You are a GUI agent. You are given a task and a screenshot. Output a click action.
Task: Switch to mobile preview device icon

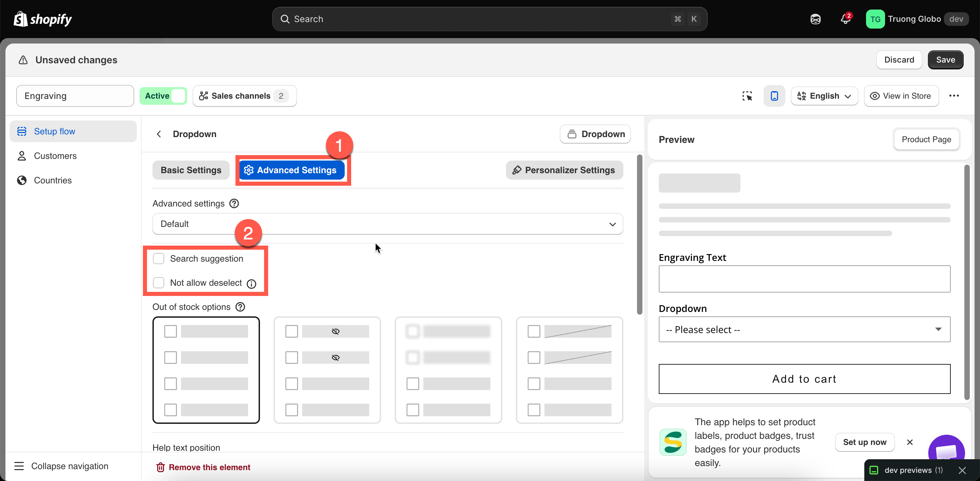pos(774,96)
